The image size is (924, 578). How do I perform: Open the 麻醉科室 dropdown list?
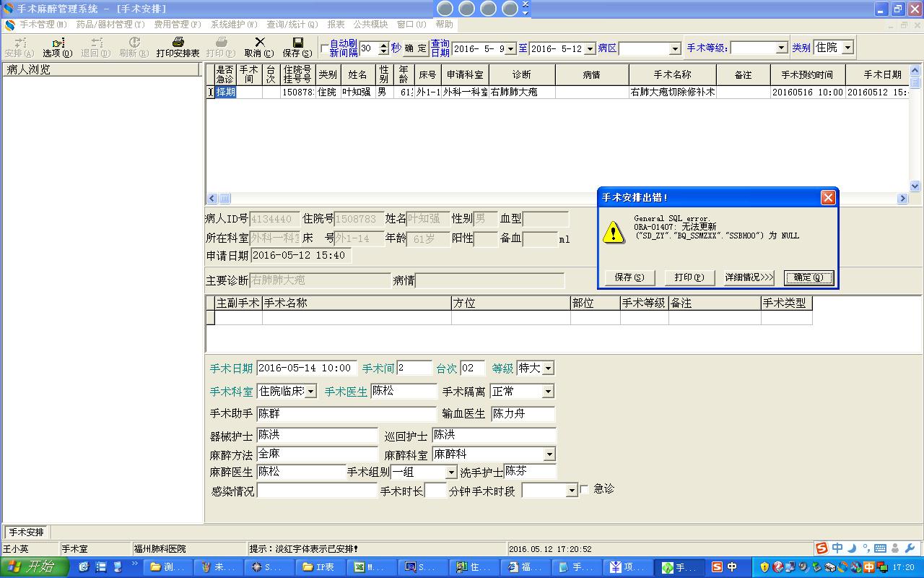[x=549, y=454]
